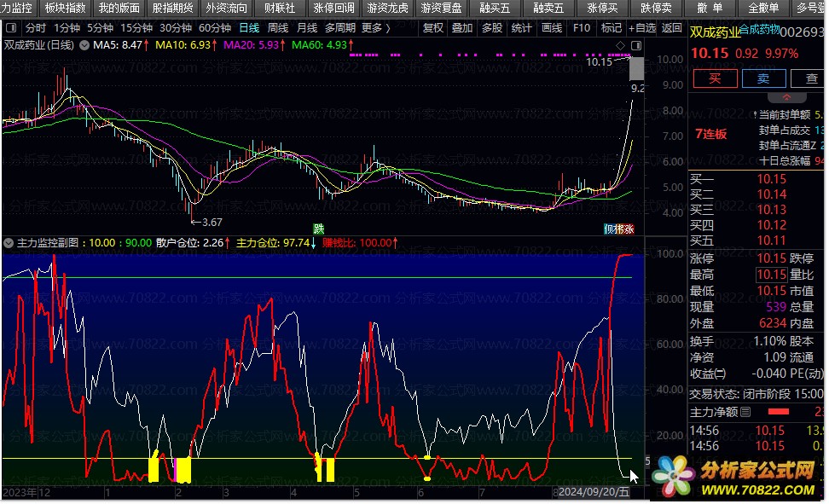
Task: Select the 15分钟 period
Action: tap(137, 28)
